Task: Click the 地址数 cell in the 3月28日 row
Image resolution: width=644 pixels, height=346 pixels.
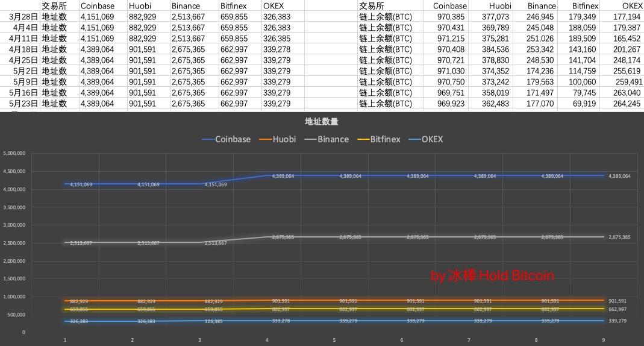Action: point(54,17)
